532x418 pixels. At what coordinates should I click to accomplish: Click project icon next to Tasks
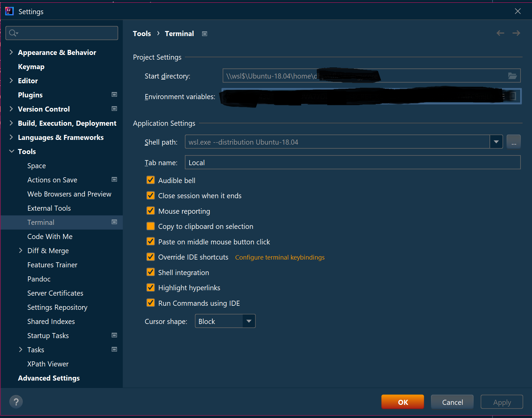pyautogui.click(x=114, y=350)
